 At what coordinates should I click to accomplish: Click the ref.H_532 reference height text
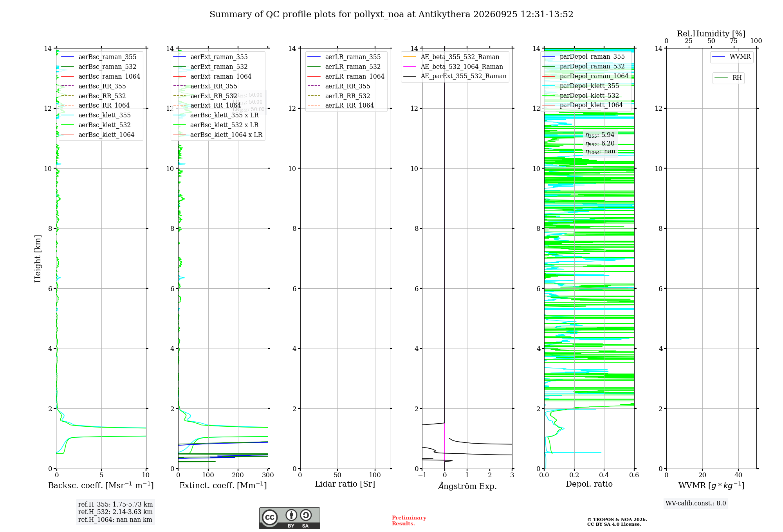point(115,512)
